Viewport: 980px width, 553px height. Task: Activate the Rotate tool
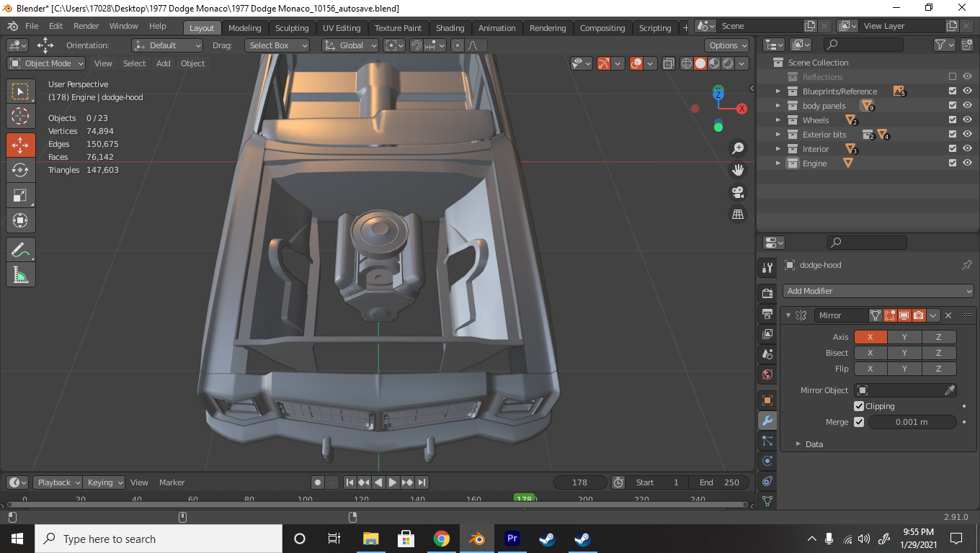click(20, 170)
